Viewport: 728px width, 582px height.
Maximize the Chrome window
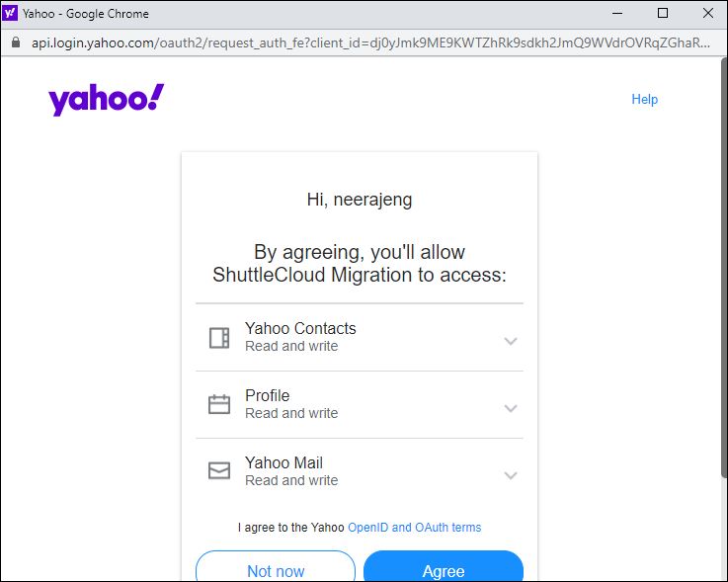coord(663,14)
